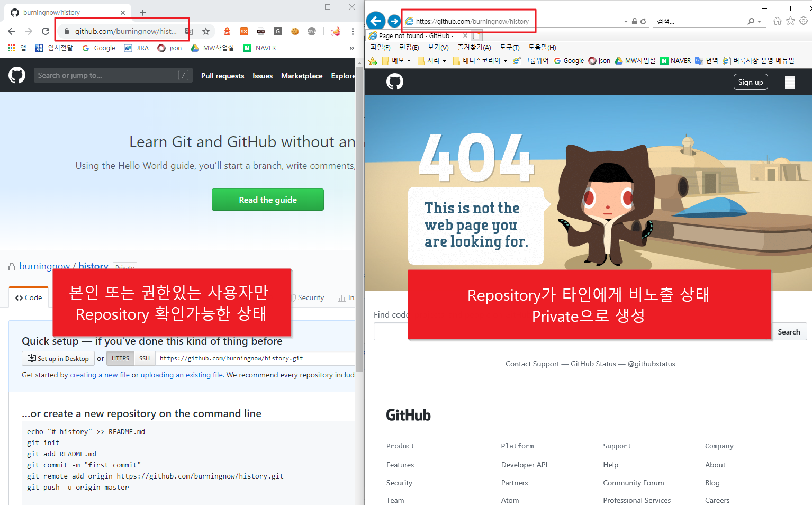The height and width of the screenshot is (505, 812).
Task: Select the Code tab of the repository
Action: coord(29,297)
